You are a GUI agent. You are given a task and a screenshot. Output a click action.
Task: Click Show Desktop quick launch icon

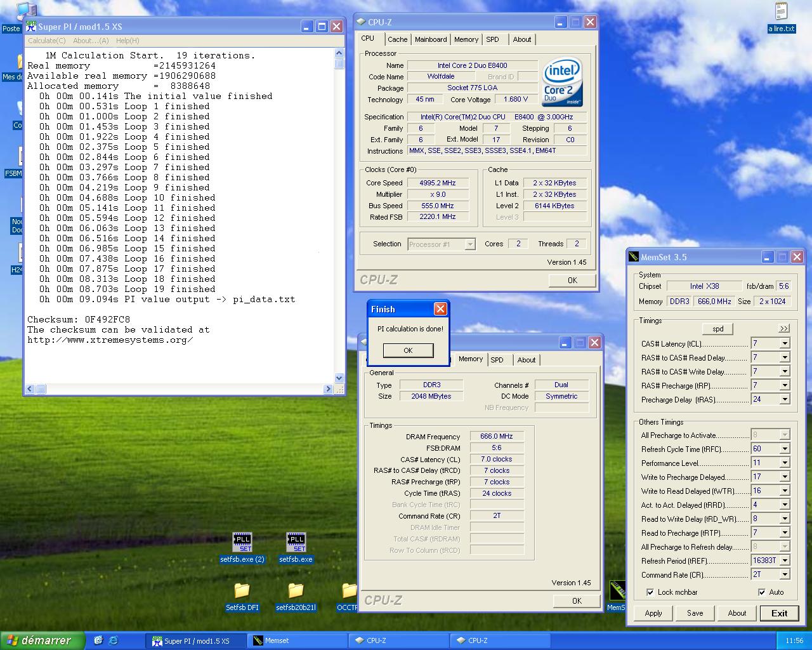(98, 640)
